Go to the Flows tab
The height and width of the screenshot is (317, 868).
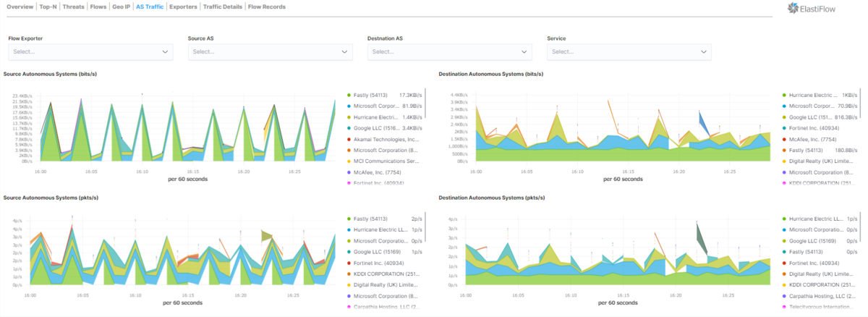click(98, 7)
